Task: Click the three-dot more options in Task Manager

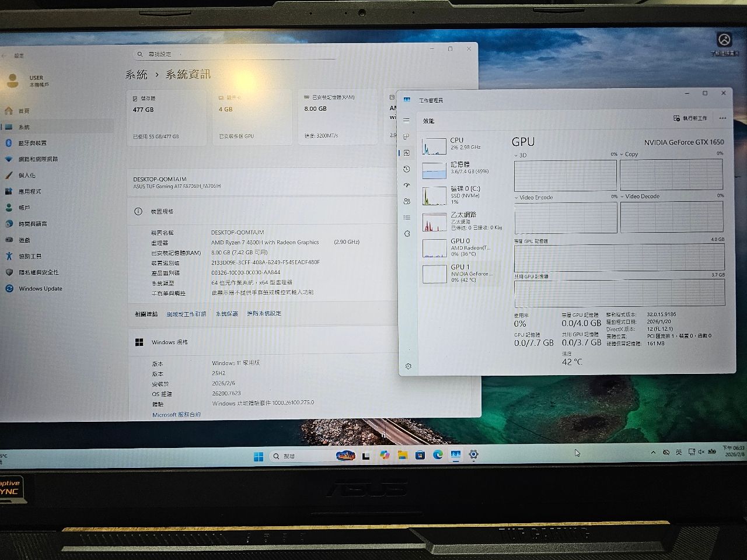Action: [722, 118]
